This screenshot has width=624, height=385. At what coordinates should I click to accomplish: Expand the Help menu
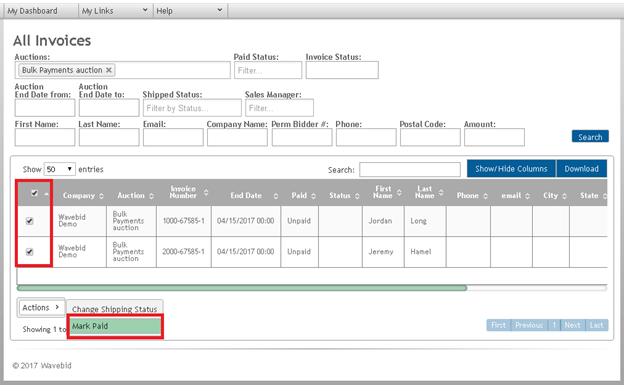pos(190,11)
